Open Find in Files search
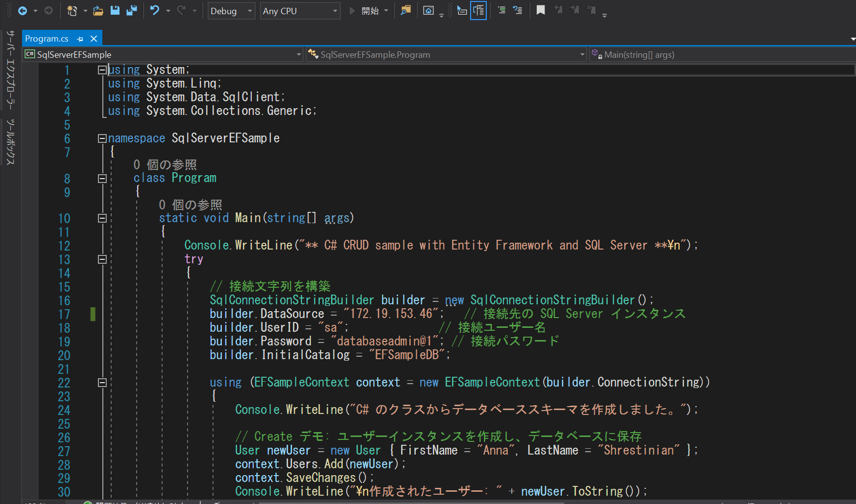This screenshot has height=504, width=856. tap(405, 10)
